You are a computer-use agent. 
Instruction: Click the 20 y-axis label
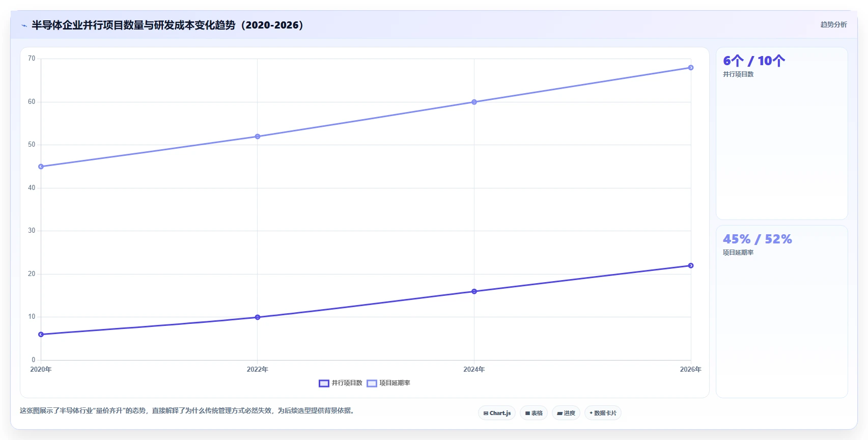32,274
